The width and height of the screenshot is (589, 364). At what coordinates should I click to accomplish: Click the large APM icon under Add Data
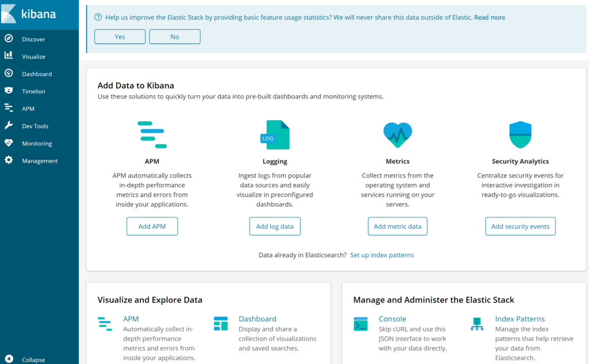[x=152, y=135]
